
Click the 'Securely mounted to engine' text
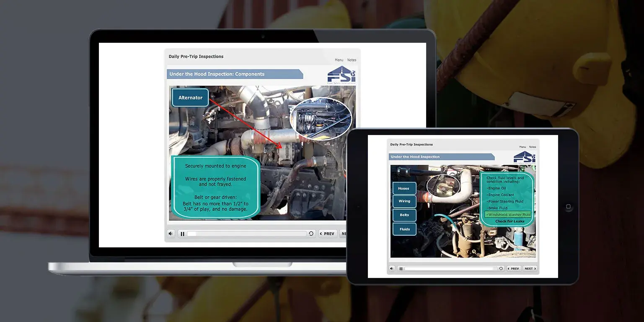point(216,166)
